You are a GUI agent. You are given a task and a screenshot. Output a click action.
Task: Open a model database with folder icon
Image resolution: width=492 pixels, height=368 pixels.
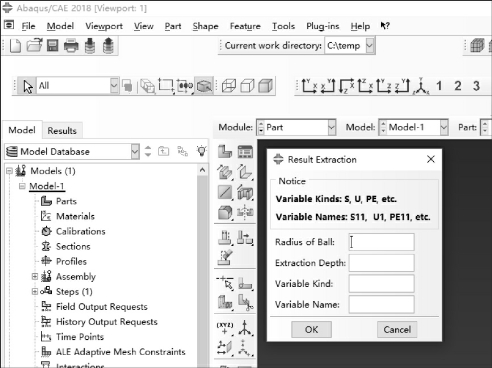point(34,45)
